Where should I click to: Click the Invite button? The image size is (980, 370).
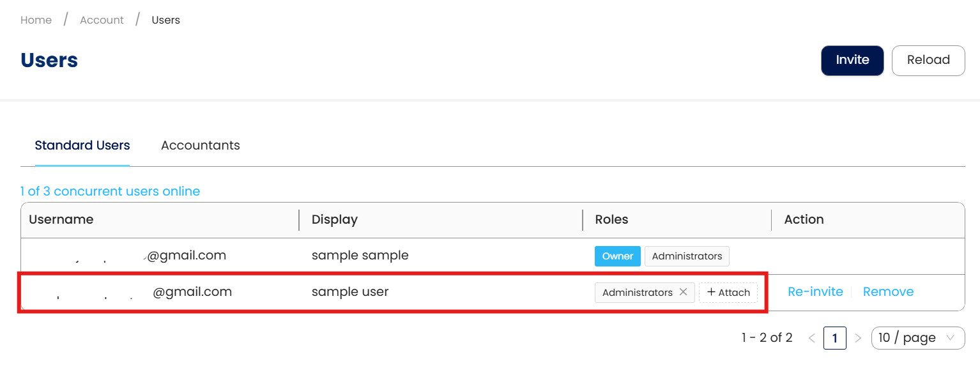(852, 60)
